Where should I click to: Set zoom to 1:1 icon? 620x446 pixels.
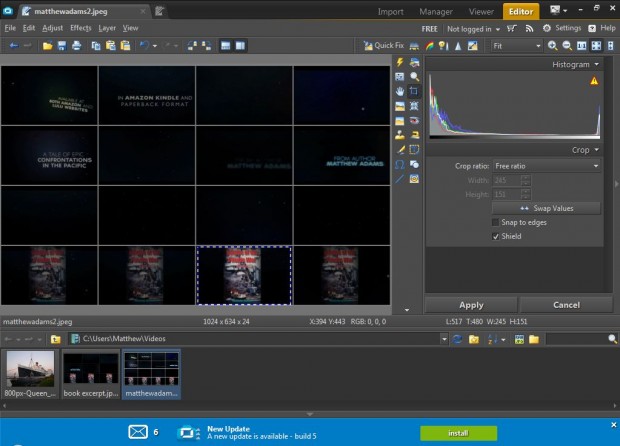click(581, 46)
